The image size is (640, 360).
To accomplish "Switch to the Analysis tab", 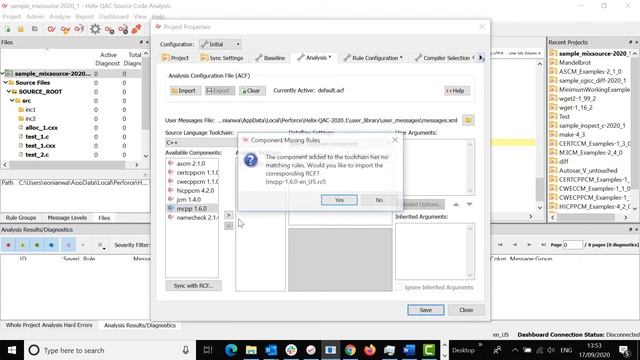I will click(314, 58).
